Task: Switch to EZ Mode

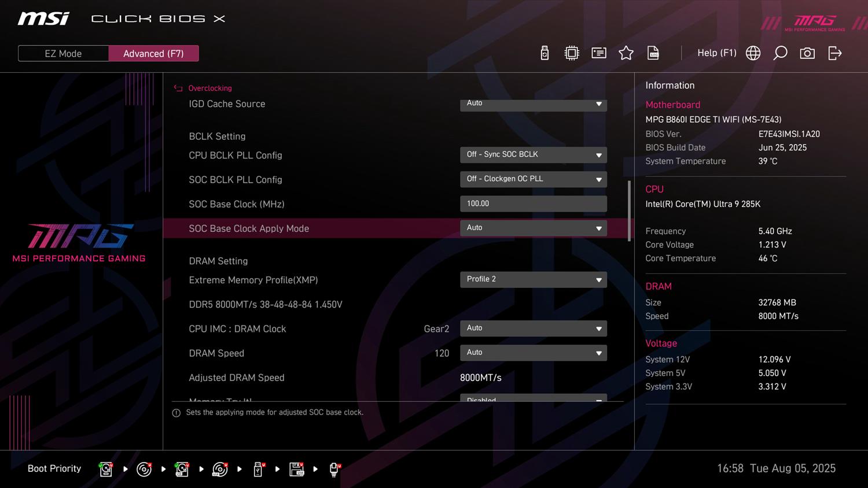Action: point(63,53)
